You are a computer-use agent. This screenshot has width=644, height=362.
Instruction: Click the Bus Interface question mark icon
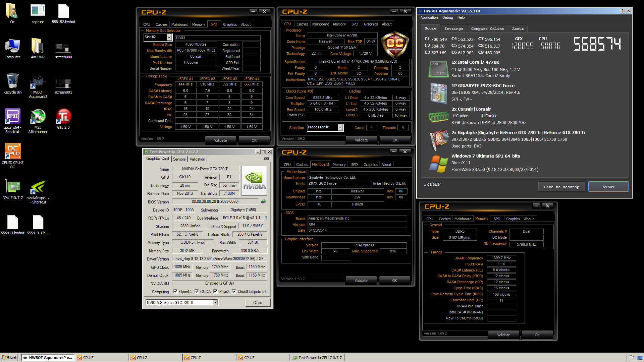[266, 218]
